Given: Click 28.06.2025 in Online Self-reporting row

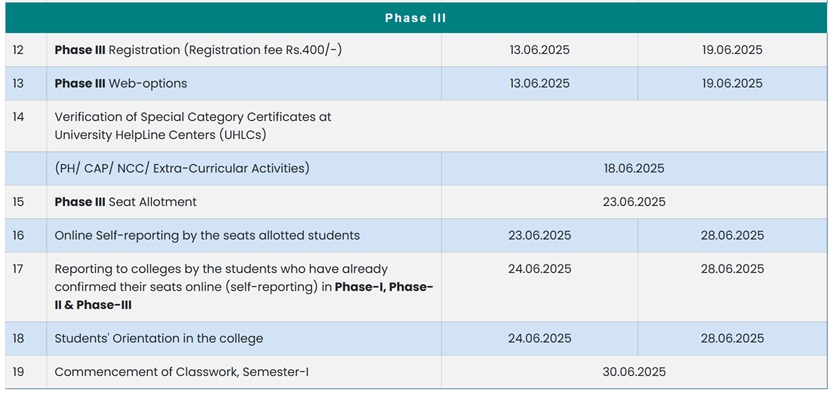Looking at the screenshot, I should [x=732, y=235].
